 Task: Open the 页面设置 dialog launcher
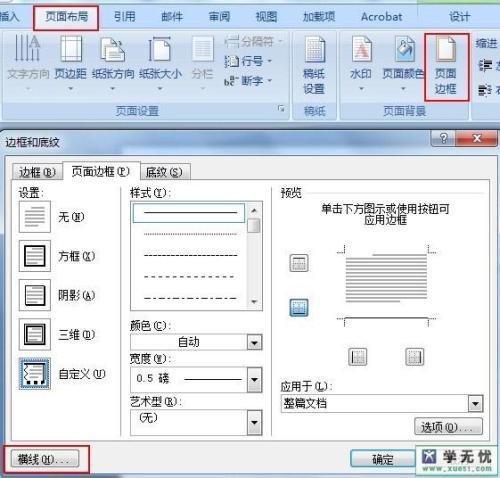point(281,109)
